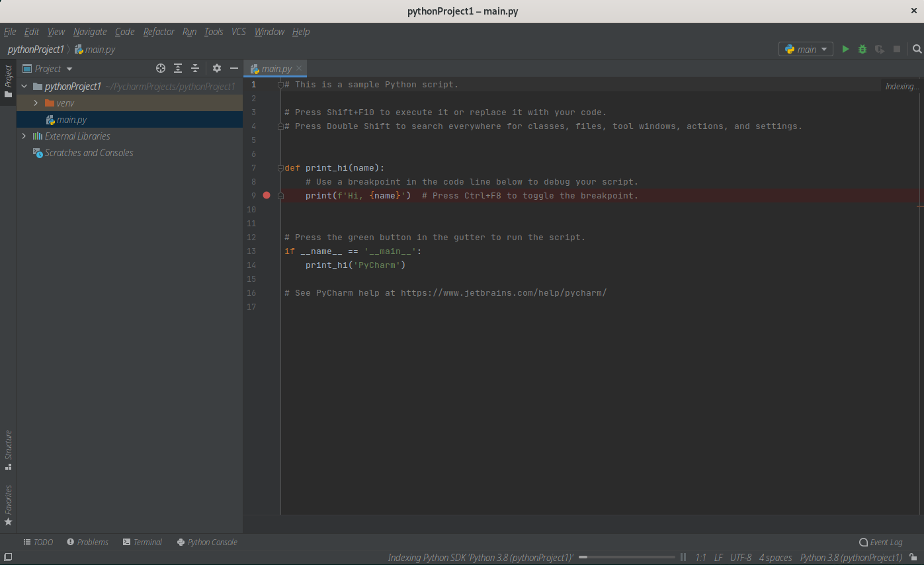Screen dimensions: 924x565
Task: Run the main configuration with green play icon
Action: (x=845, y=49)
